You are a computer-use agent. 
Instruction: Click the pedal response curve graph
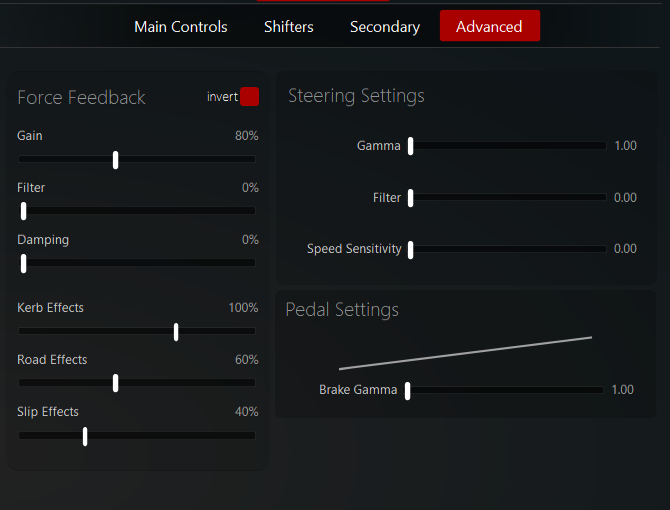click(465, 353)
